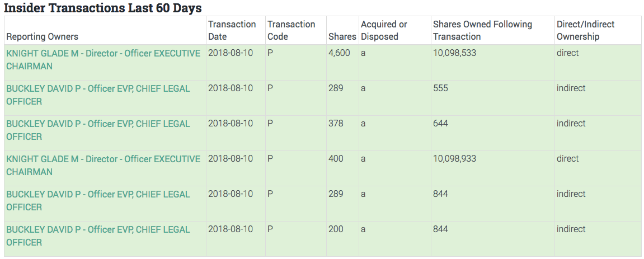This screenshot has height=259, width=644.
Task: Click the Direct/Indirect Ownership column header
Action: [585, 31]
